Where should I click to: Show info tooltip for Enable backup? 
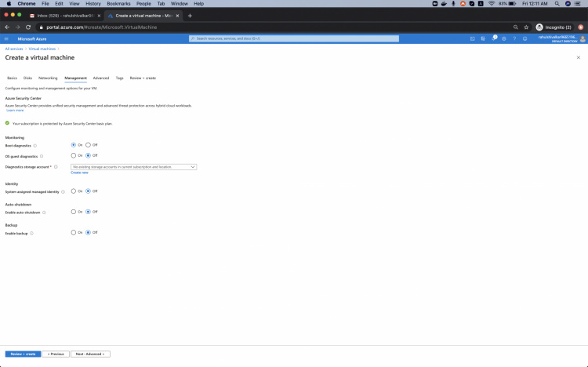(x=31, y=233)
